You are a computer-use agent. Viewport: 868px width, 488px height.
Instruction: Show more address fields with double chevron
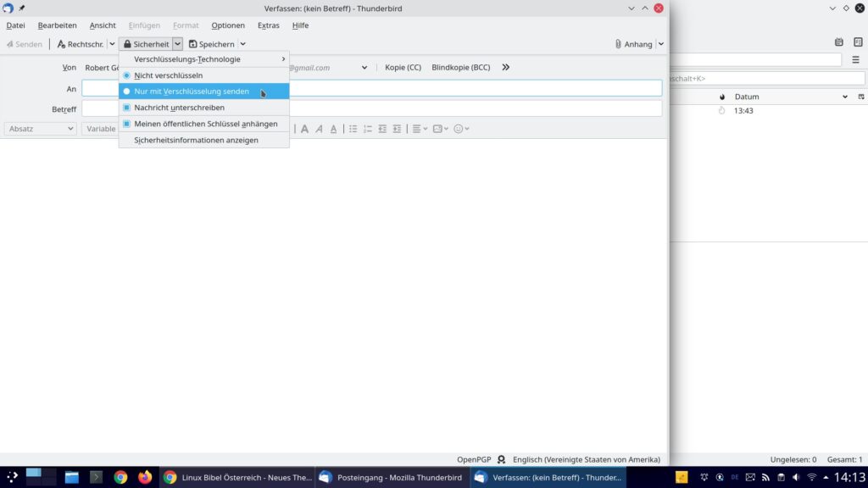505,68
